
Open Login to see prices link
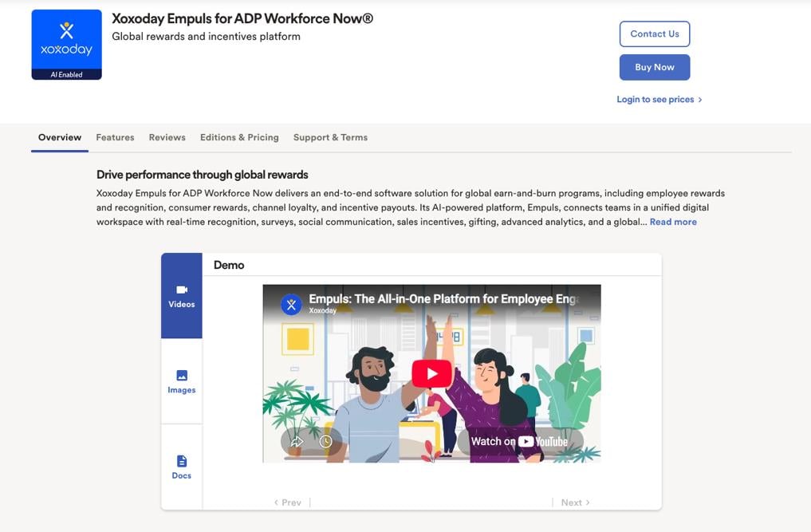pyautogui.click(x=659, y=100)
